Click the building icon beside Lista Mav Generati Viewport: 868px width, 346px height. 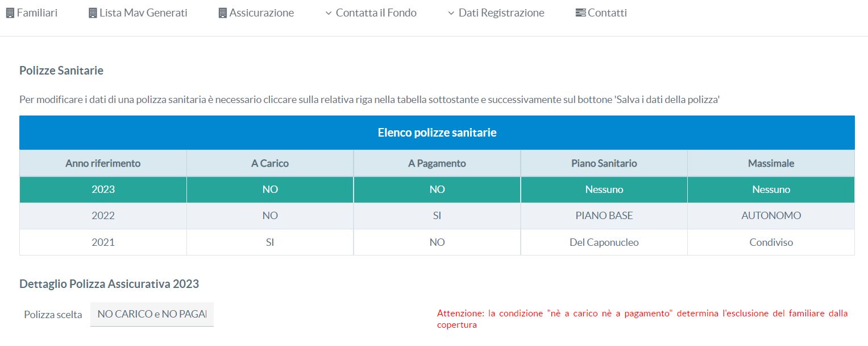click(93, 13)
